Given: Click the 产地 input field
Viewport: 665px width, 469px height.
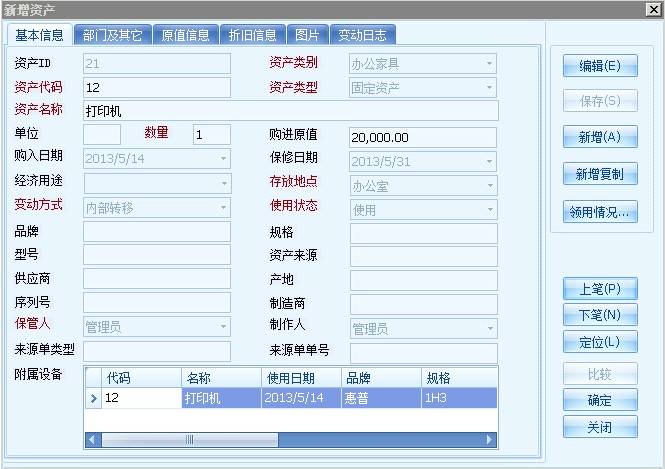Looking at the screenshot, I should click(424, 280).
